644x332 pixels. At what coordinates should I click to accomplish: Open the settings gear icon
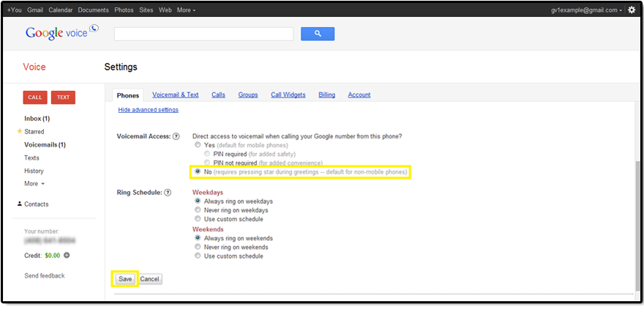coord(632,10)
